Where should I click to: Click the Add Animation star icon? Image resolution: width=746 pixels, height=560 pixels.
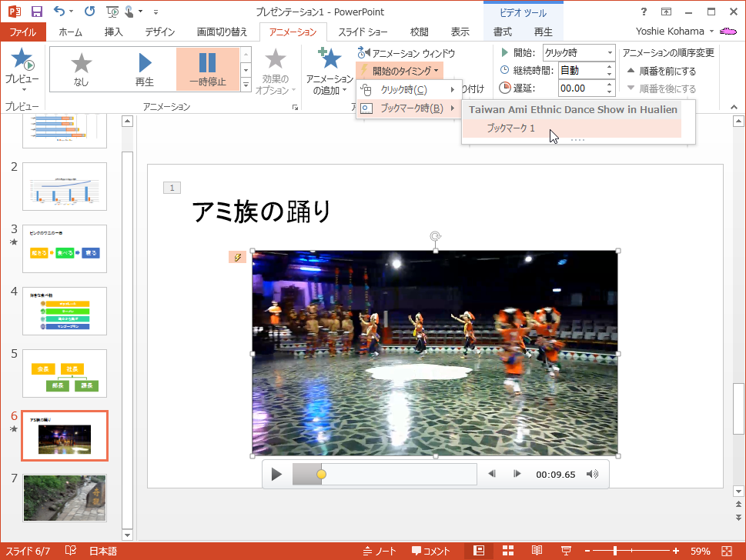tap(330, 60)
